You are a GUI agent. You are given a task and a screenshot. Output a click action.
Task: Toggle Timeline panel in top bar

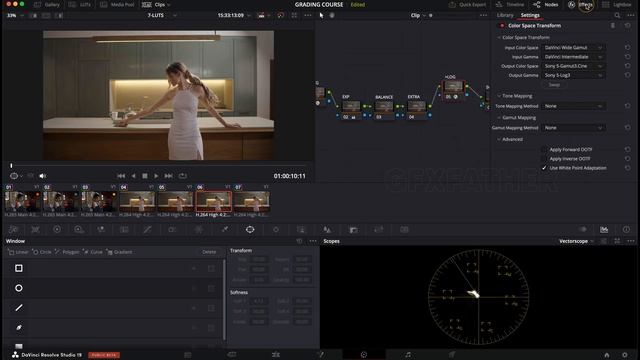[510, 5]
